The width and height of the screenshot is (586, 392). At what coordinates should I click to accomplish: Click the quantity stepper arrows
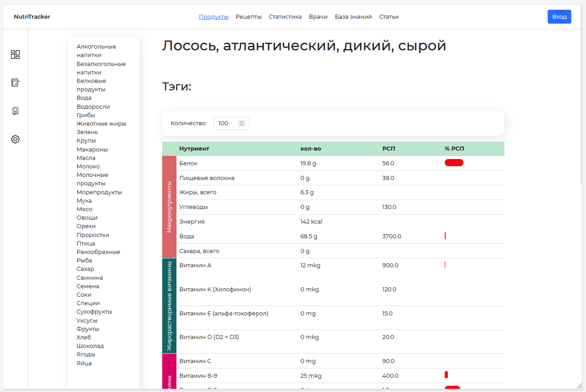[242, 123]
